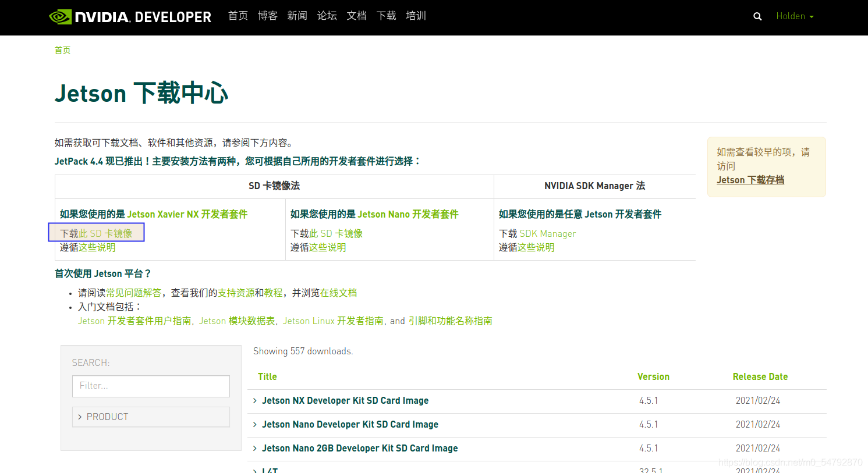Open 博客 in the navigation bar
Screen dimensions: 868x473
(x=268, y=16)
